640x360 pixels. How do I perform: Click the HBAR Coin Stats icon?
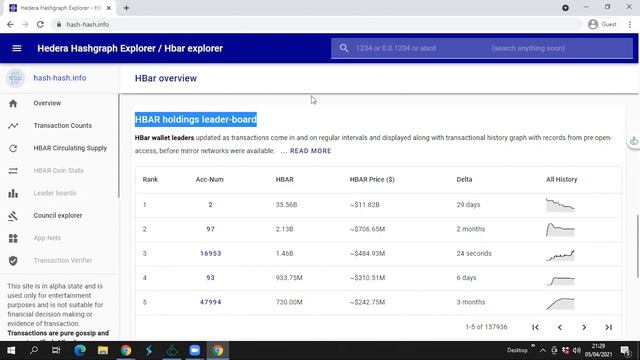pyautogui.click(x=13, y=171)
